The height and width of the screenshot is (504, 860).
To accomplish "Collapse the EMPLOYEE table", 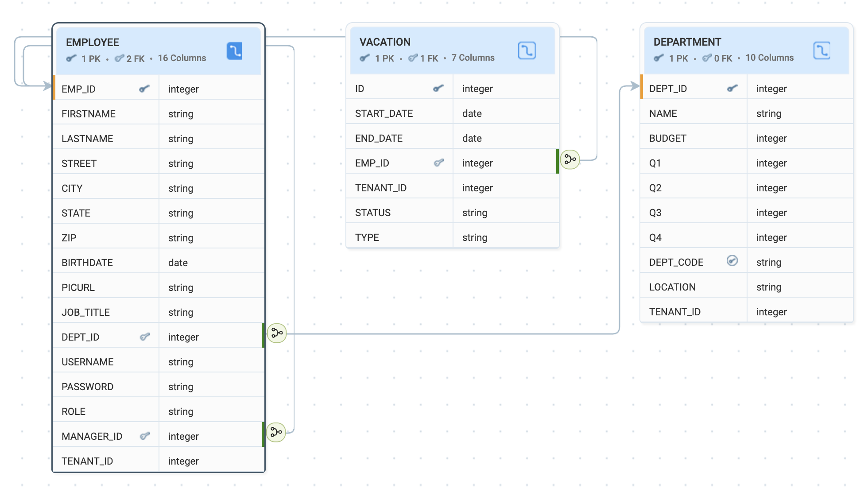I will coord(235,50).
